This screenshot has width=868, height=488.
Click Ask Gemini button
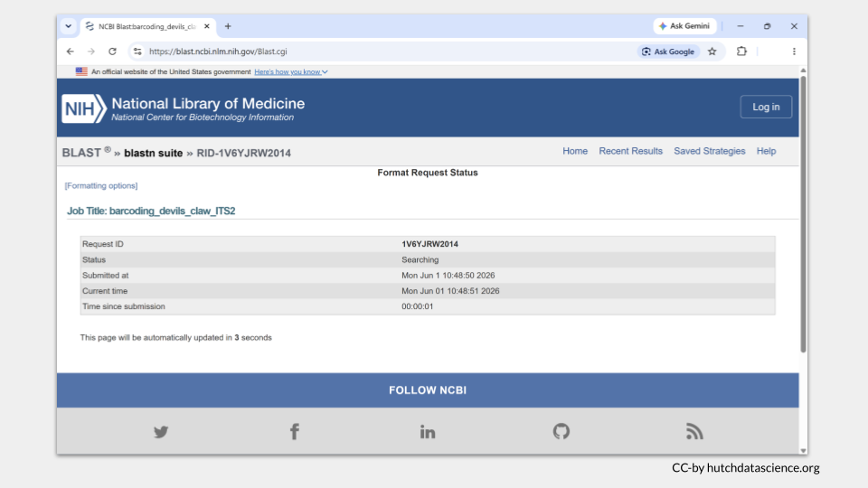[x=684, y=26]
